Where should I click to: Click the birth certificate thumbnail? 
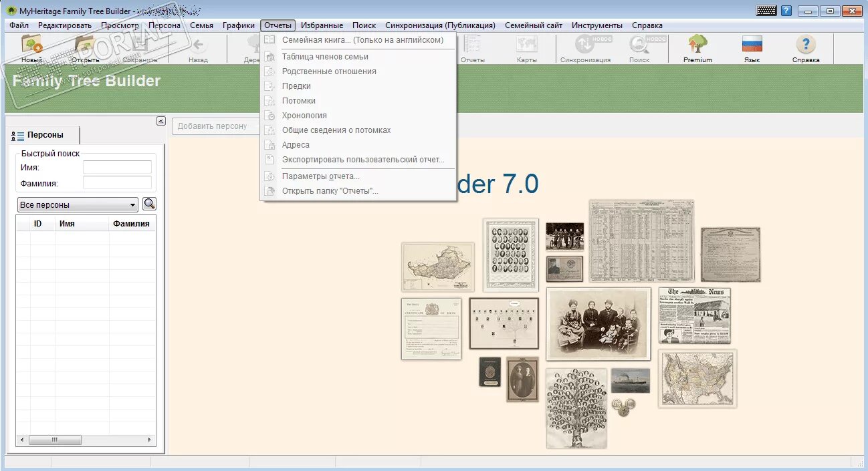coord(431,329)
